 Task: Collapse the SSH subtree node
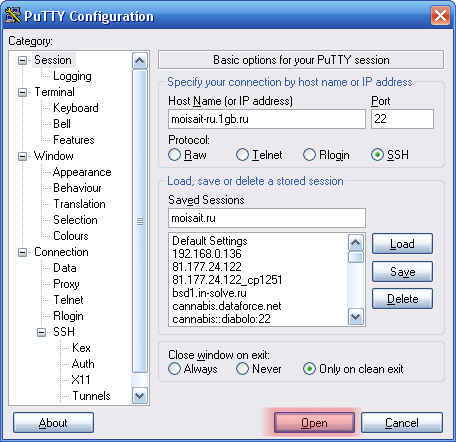tap(42, 332)
